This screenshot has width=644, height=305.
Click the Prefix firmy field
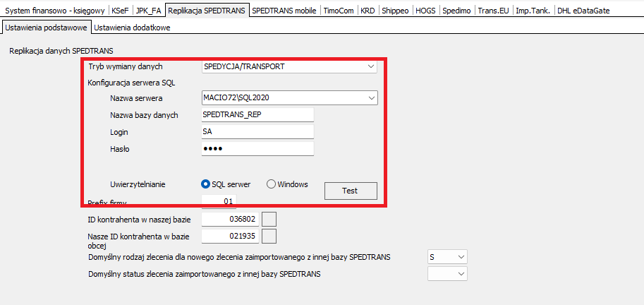[x=219, y=202]
